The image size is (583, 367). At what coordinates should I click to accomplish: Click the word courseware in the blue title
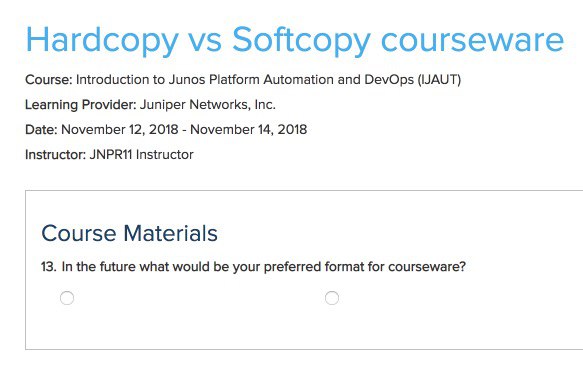click(x=473, y=41)
